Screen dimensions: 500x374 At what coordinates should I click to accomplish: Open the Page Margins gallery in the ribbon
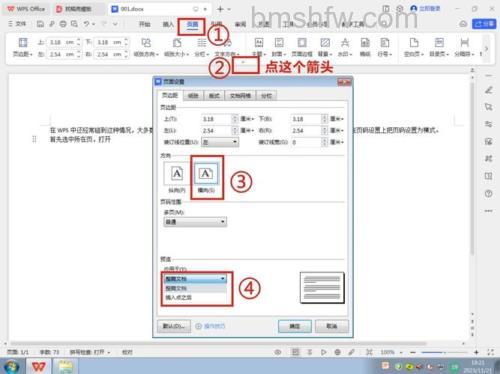click(x=23, y=47)
